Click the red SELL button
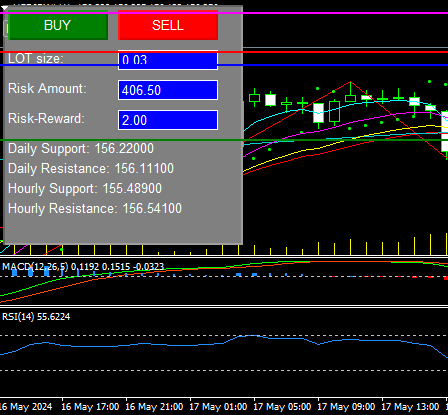The height and width of the screenshot is (415, 448). point(168,25)
